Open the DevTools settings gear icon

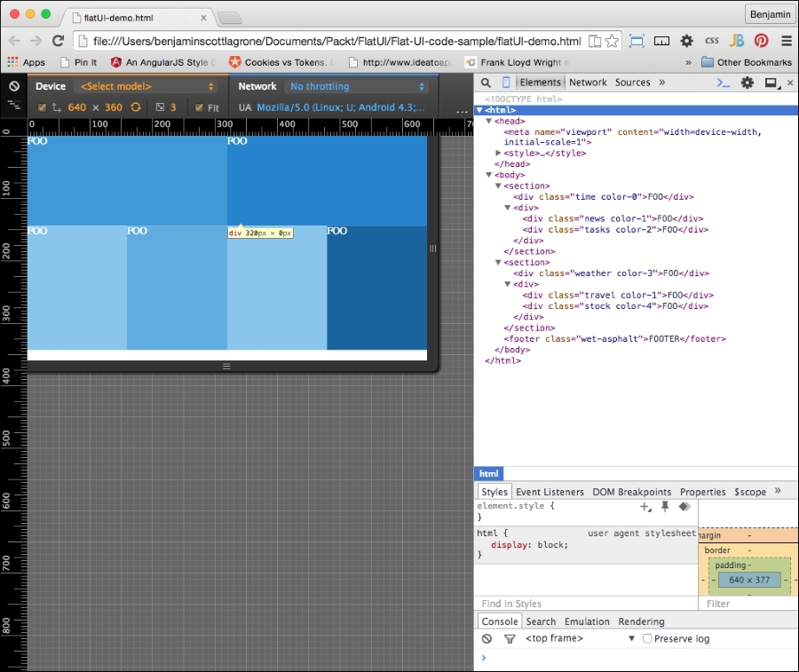coord(745,82)
